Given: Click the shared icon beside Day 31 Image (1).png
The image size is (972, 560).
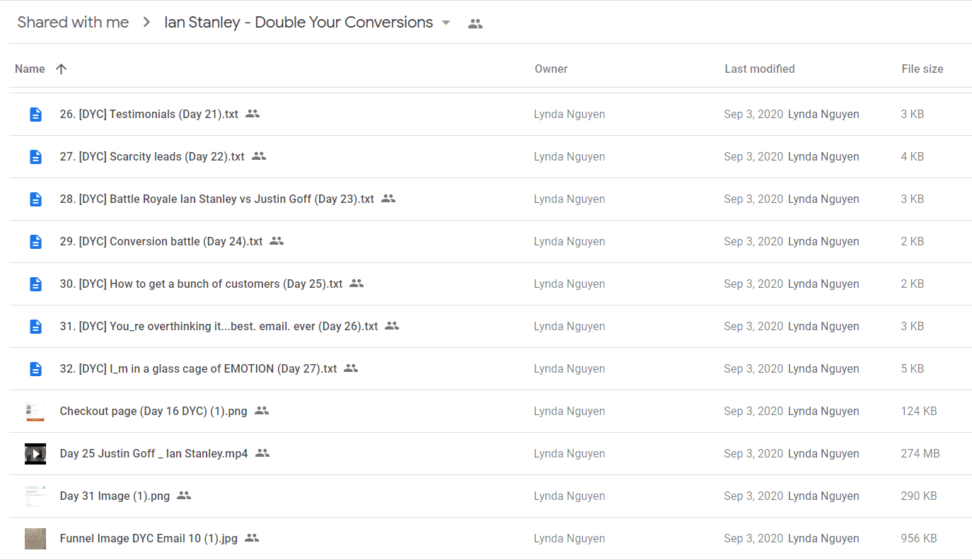Looking at the screenshot, I should pyautogui.click(x=184, y=495).
